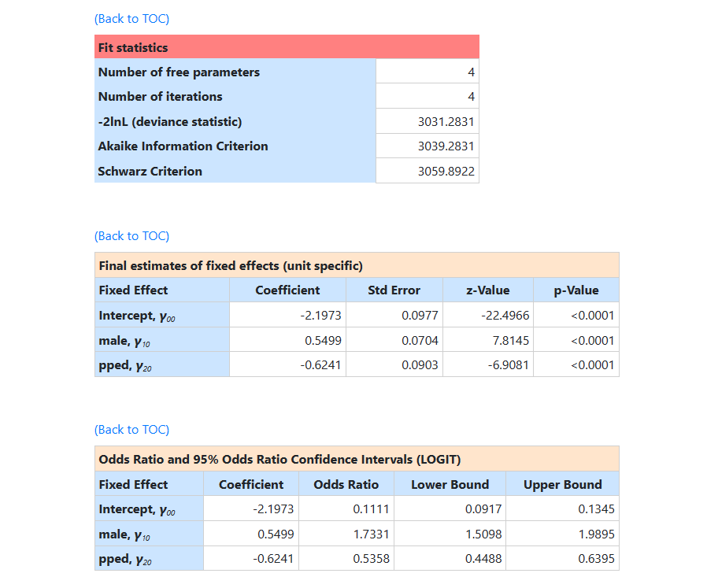Viewport: 707px width, 588px height.
Task: Click the deviance statistic value 3031.2831
Action: click(446, 122)
